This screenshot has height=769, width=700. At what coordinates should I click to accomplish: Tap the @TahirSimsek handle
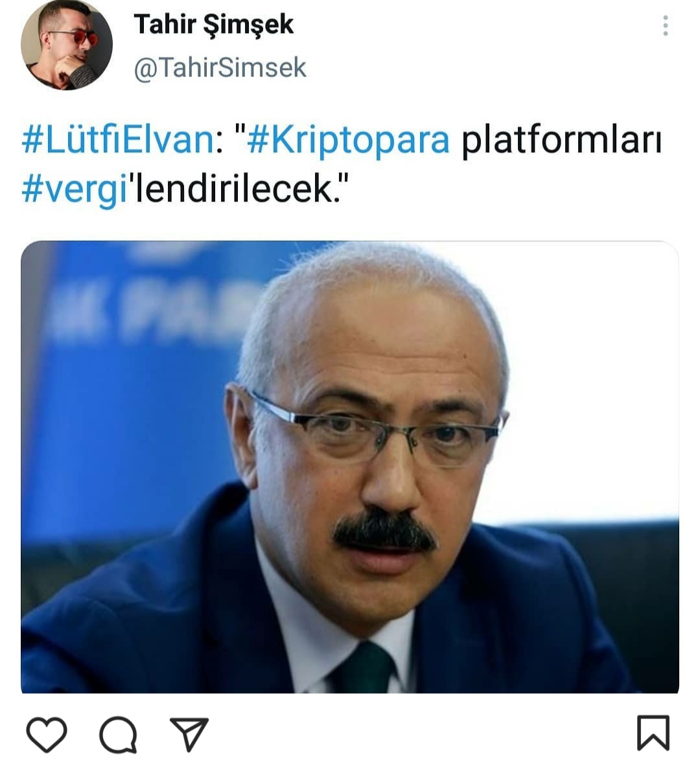coord(220,67)
